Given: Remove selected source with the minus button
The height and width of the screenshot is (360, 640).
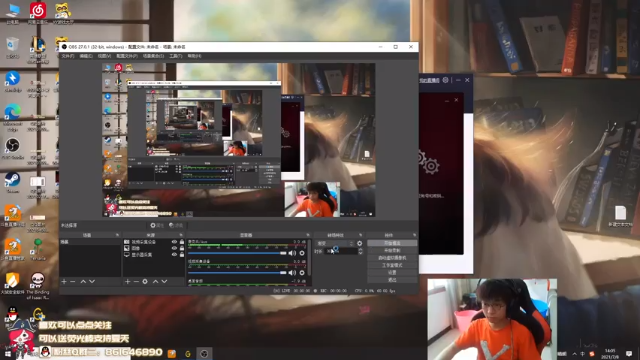Looking at the screenshot, I should 136,282.
